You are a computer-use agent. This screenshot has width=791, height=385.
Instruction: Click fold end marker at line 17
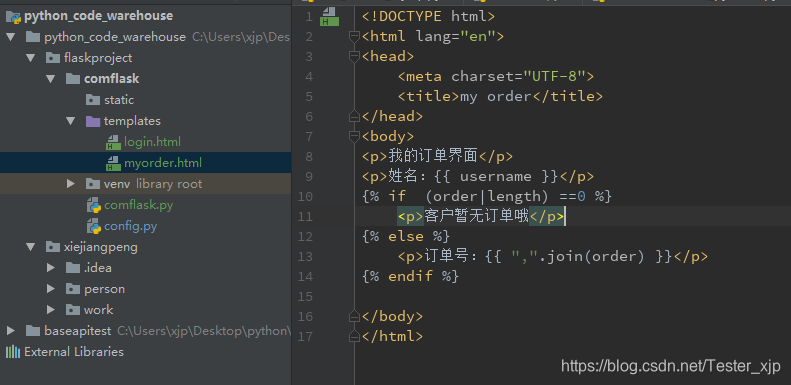coord(354,336)
